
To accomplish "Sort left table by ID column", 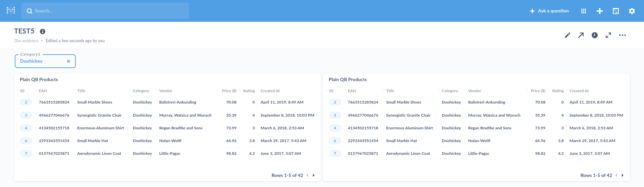I will coord(22,91).
